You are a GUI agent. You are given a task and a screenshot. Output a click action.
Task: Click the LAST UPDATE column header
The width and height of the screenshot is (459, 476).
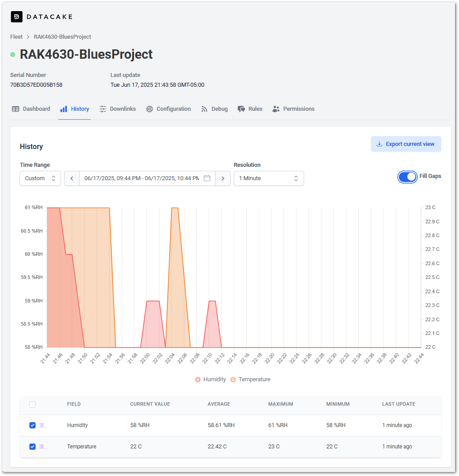click(x=398, y=404)
